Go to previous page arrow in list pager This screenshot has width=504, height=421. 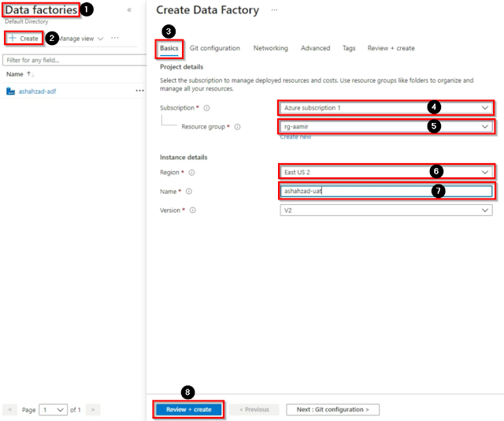(9, 410)
